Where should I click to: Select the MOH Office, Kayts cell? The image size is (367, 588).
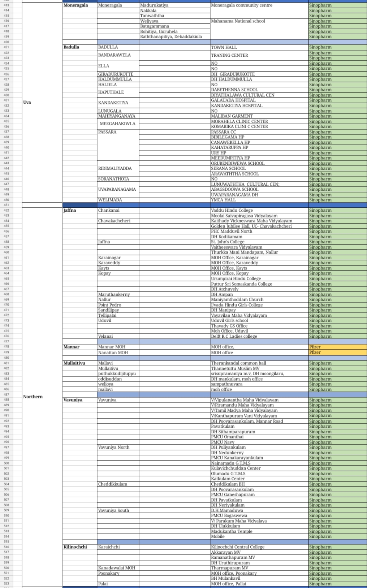[259, 268]
